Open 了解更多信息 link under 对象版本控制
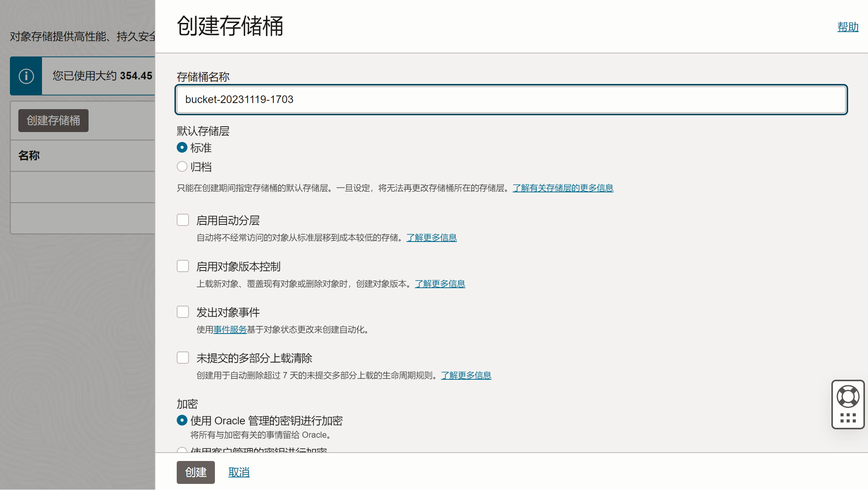Screen dimensions: 868x490 pos(440,284)
